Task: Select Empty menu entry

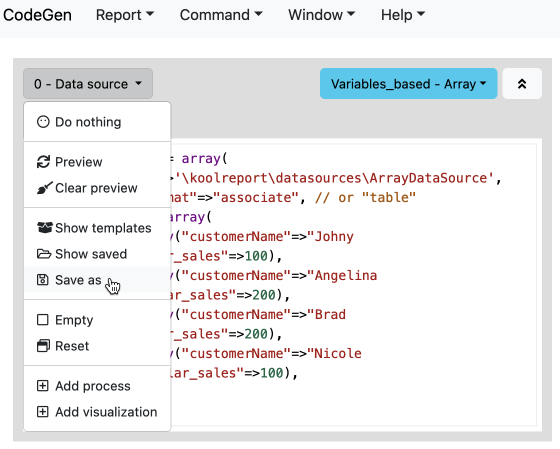Action: tap(97, 320)
